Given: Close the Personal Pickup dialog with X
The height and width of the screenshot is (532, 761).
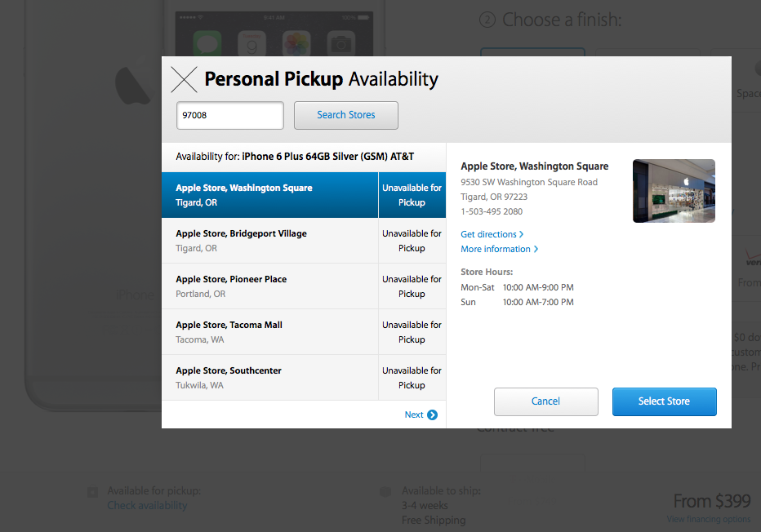Looking at the screenshot, I should pos(184,79).
